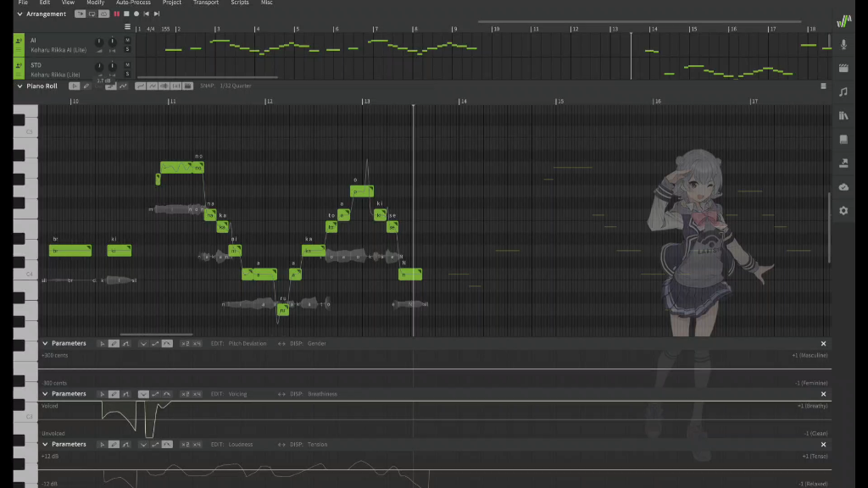The width and height of the screenshot is (868, 488).
Task: Open the Project menu
Action: point(171,3)
